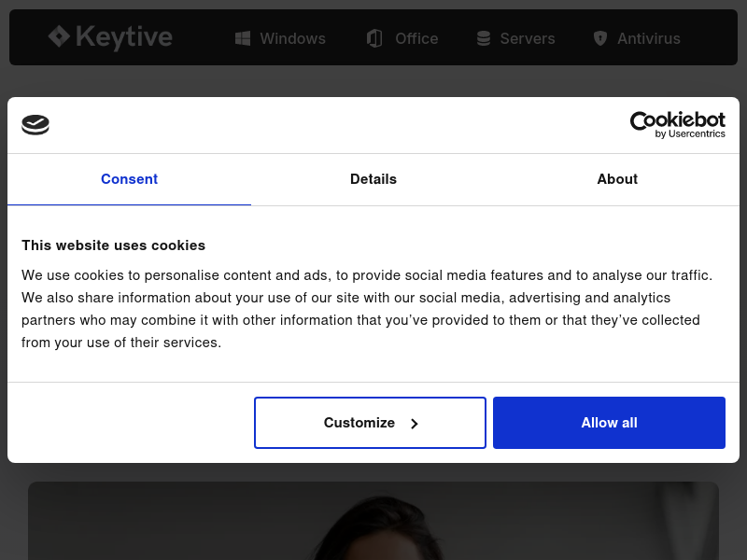
Task: Go to the Windows menu item
Action: (x=281, y=38)
